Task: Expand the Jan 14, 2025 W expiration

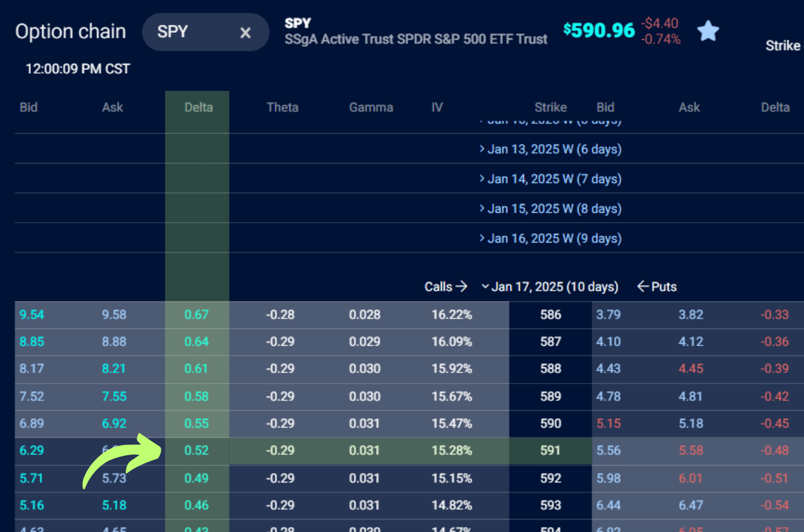Action: pyautogui.click(x=550, y=179)
